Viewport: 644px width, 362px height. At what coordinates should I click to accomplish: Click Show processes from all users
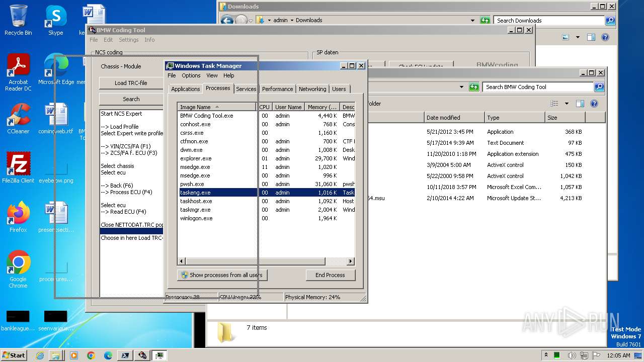click(x=222, y=275)
